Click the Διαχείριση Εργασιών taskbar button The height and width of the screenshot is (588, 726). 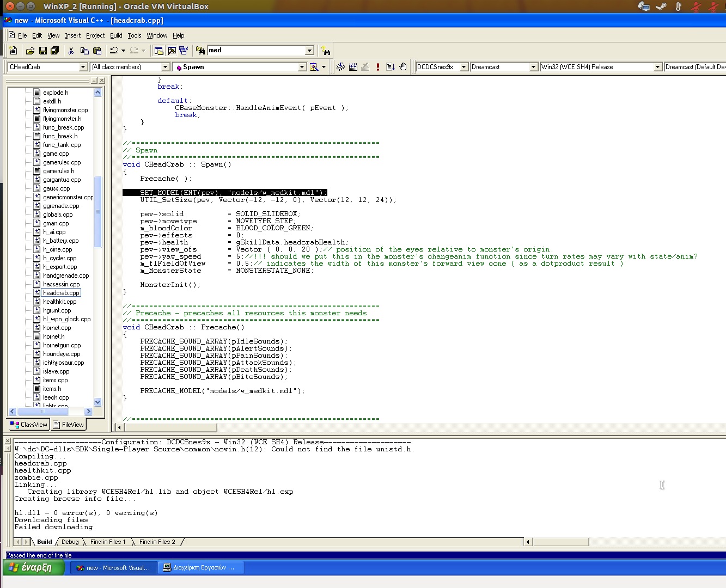pos(200,568)
